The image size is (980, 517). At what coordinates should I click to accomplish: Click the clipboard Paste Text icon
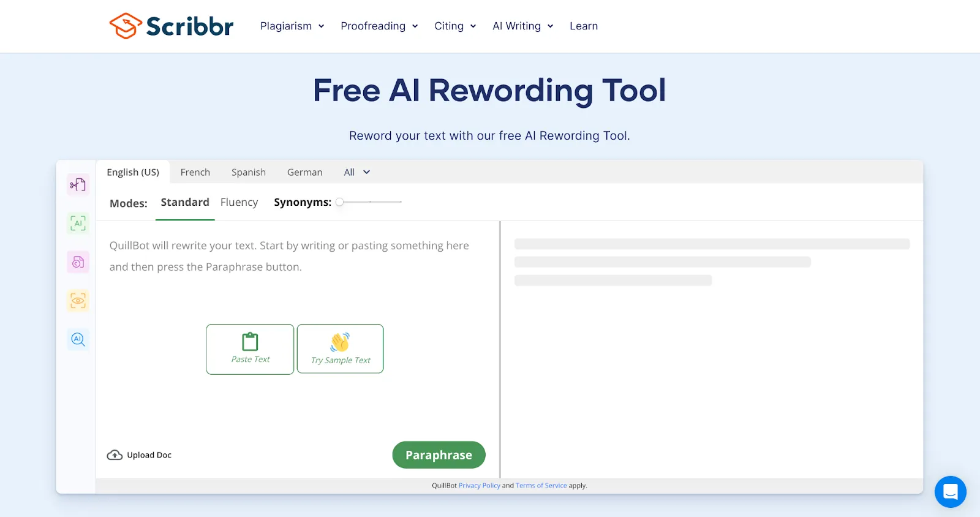250,341
